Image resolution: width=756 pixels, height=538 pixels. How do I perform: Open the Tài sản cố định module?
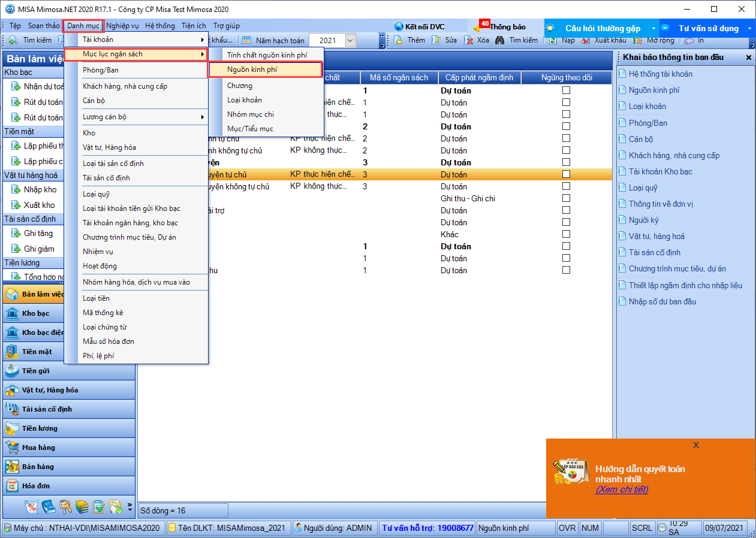(69, 409)
